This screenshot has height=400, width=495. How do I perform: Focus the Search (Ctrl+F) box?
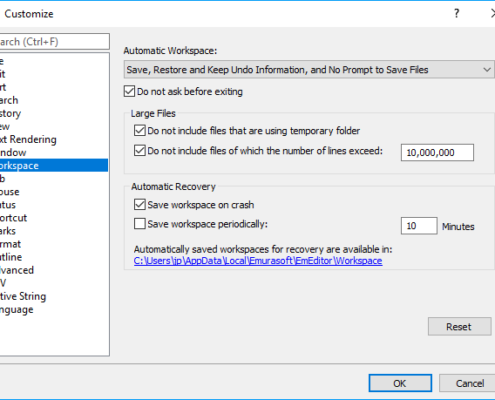(x=53, y=42)
